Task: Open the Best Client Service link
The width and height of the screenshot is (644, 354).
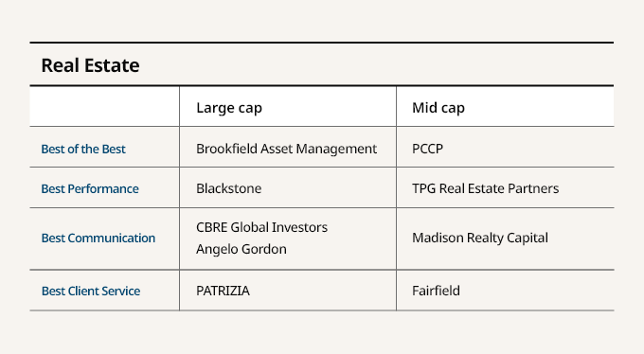Action: (x=91, y=291)
